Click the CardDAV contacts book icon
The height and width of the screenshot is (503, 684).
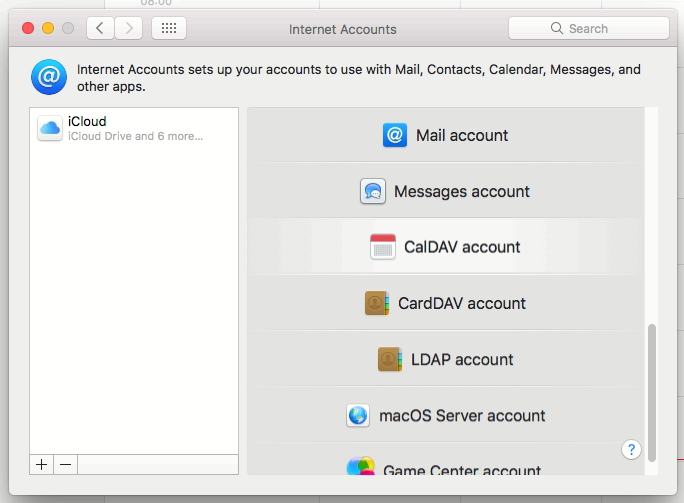[x=376, y=303]
